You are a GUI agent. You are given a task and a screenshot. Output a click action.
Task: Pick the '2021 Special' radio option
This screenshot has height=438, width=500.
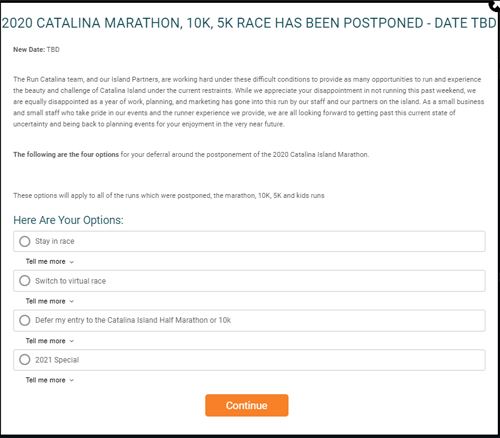25,360
